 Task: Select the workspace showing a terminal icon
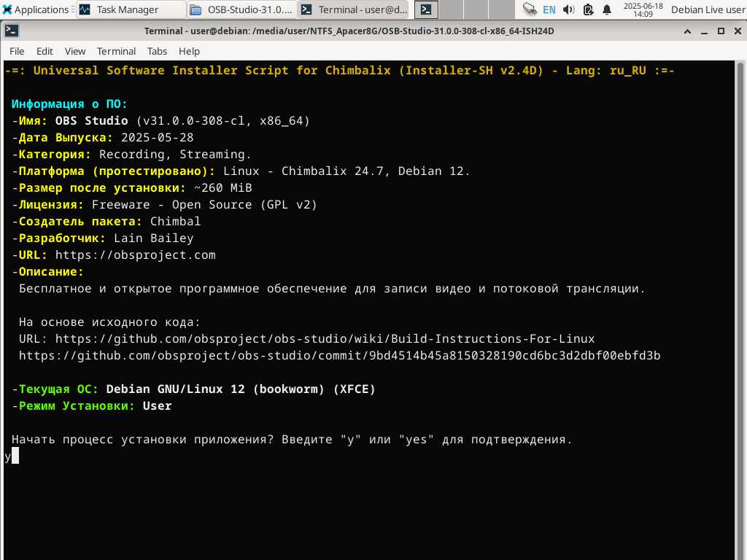(x=426, y=9)
